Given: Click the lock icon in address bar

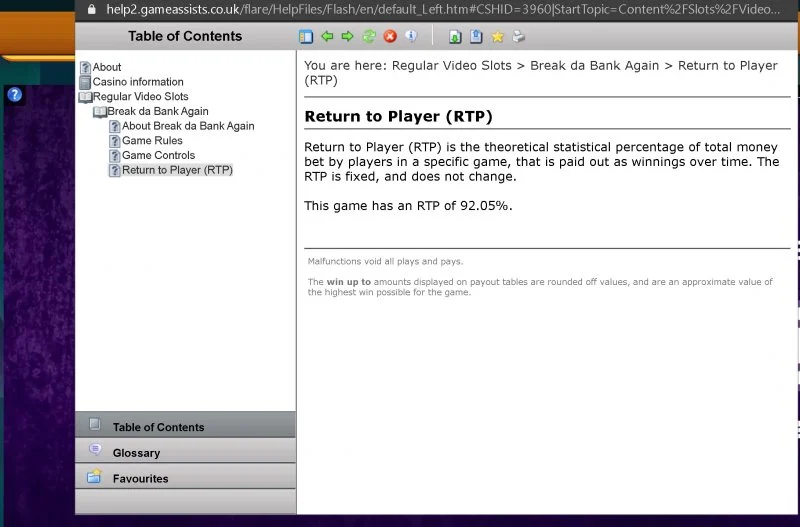Looking at the screenshot, I should coord(91,9).
